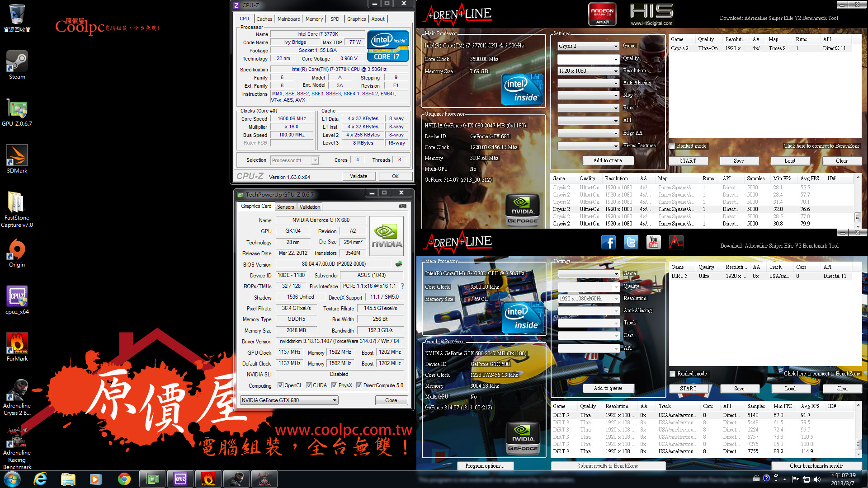Open Windows Explorer from the taskbar
The width and height of the screenshot is (868, 488).
pyautogui.click(x=68, y=479)
